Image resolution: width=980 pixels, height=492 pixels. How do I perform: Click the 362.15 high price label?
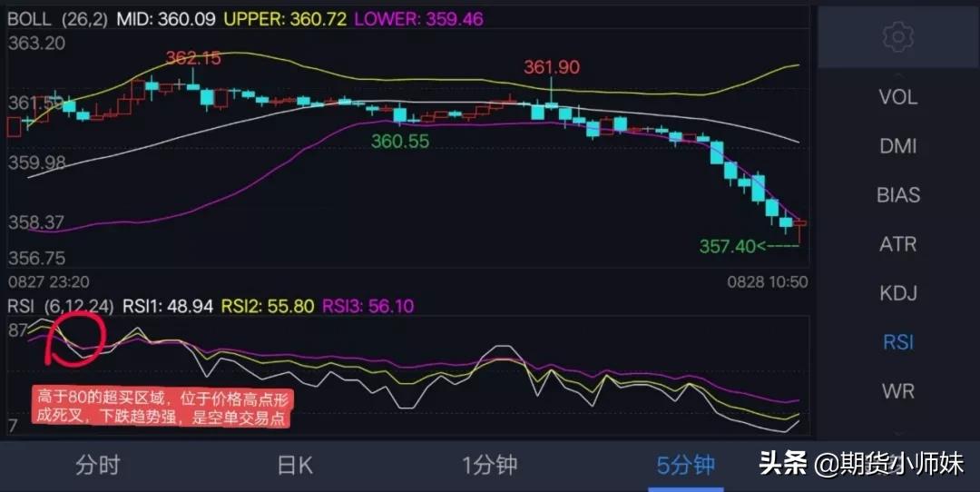pos(193,58)
